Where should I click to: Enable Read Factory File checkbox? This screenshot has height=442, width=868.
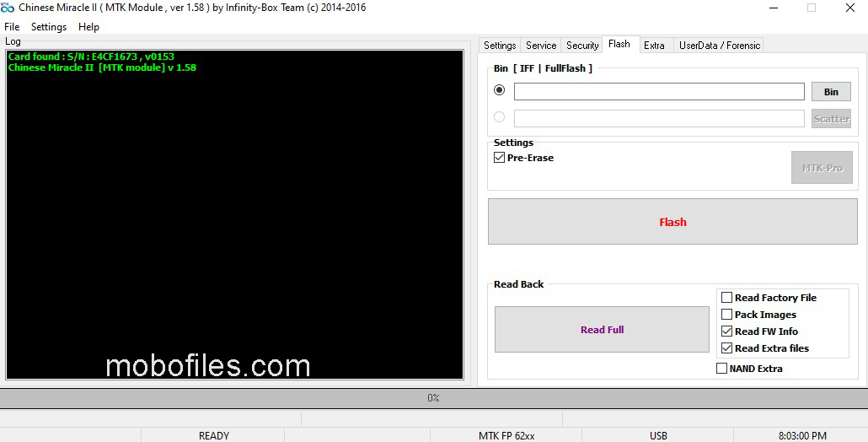pyautogui.click(x=726, y=298)
